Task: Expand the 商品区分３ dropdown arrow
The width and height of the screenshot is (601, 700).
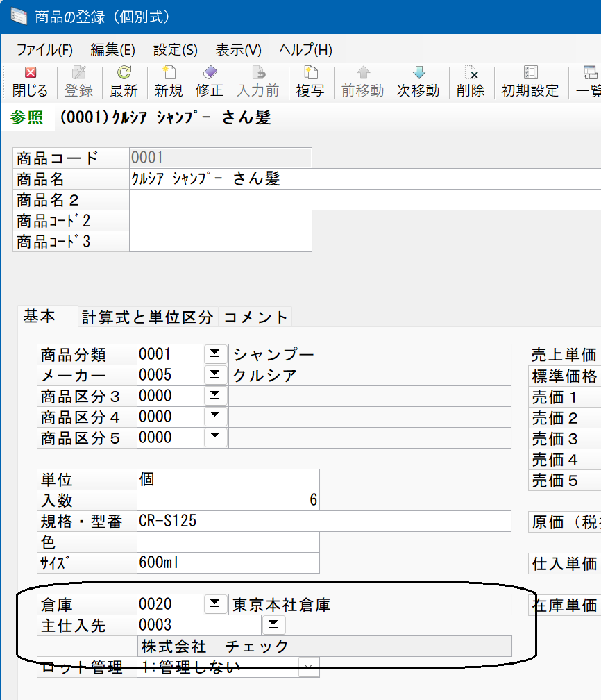Action: coord(215,396)
